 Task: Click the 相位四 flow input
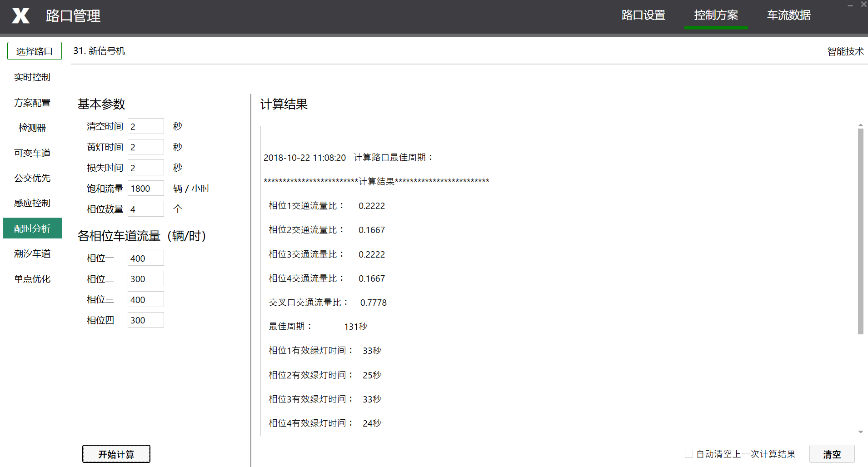tap(146, 320)
